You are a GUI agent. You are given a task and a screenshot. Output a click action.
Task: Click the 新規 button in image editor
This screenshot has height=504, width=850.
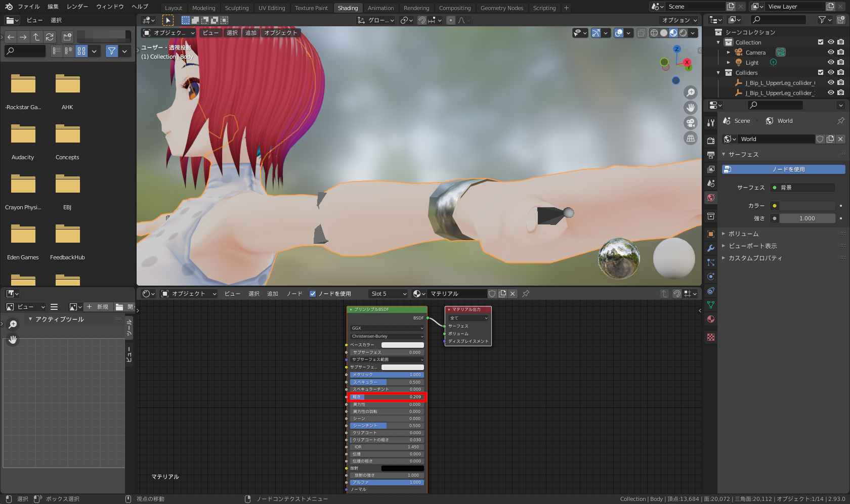(98, 307)
